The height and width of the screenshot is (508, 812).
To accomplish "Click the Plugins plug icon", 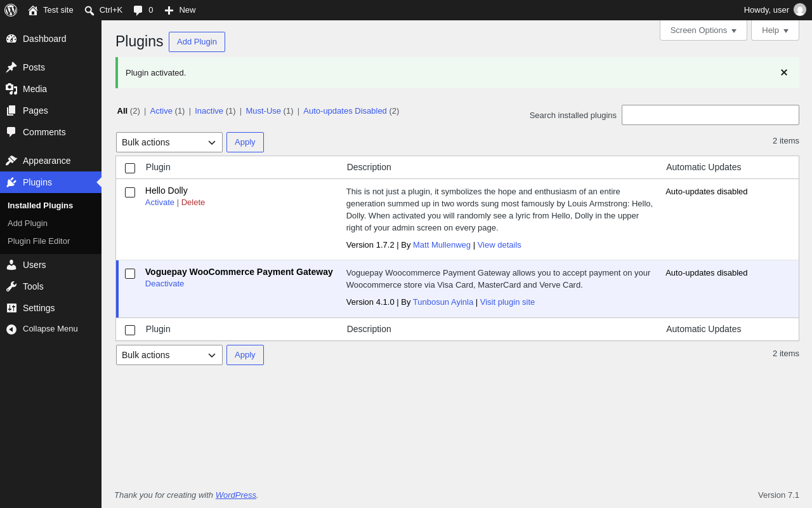I will pyautogui.click(x=11, y=182).
